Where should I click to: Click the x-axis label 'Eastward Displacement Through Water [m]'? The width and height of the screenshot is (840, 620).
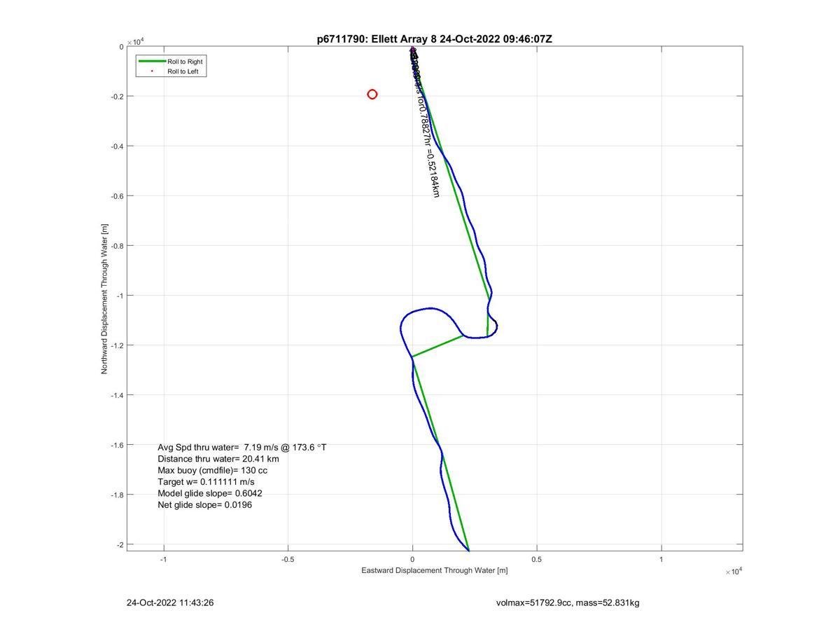point(435,570)
